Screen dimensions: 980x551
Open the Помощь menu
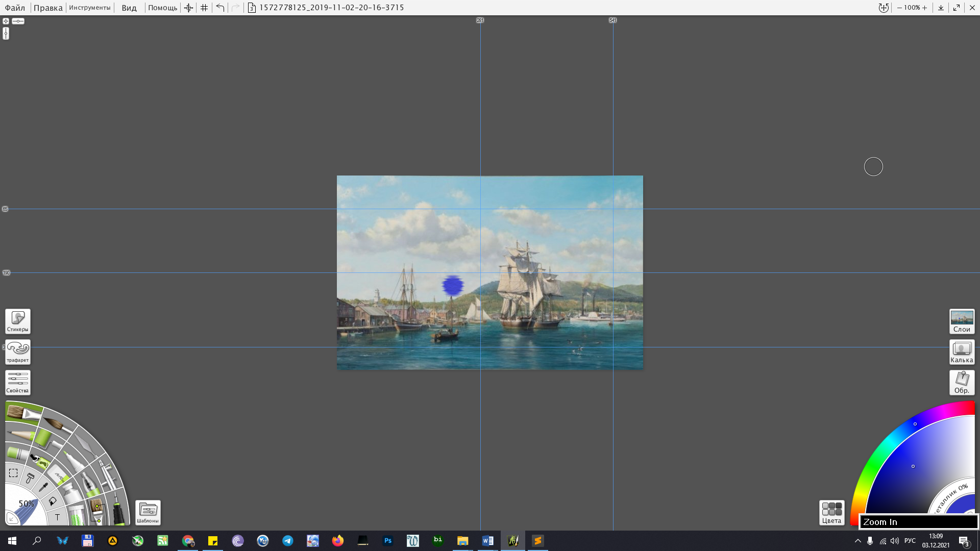coord(162,8)
